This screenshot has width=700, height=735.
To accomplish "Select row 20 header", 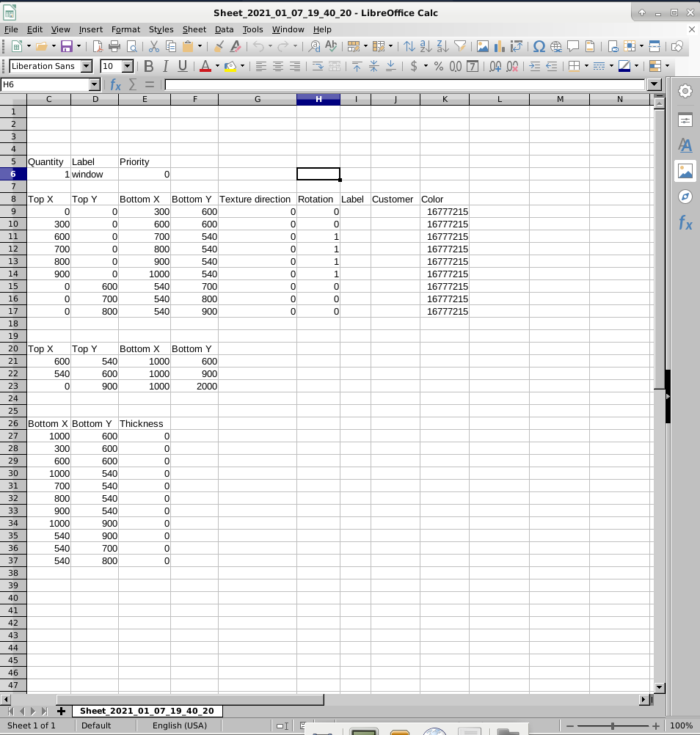I will [x=13, y=348].
